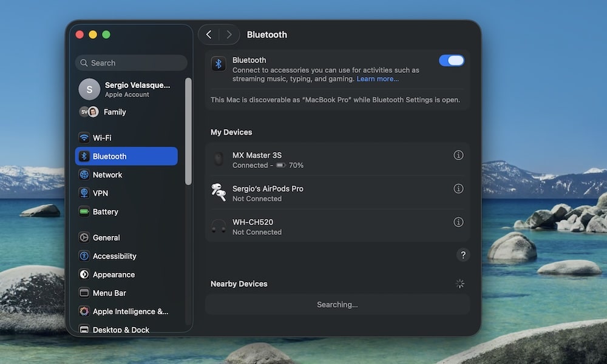Click the forward navigation chevron

point(229,35)
